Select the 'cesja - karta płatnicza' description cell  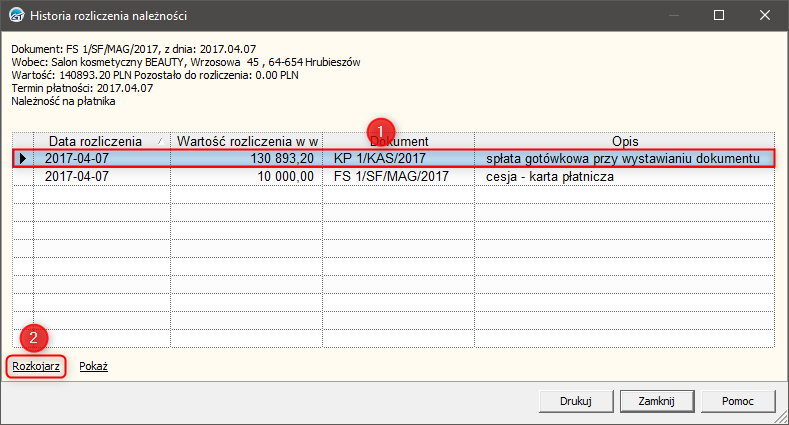click(x=624, y=177)
